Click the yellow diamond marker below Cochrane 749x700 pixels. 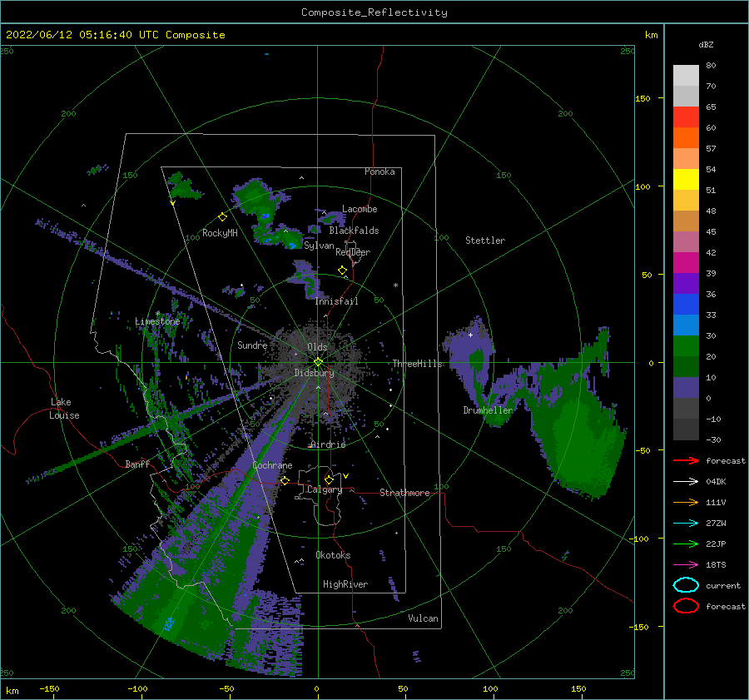285,480
